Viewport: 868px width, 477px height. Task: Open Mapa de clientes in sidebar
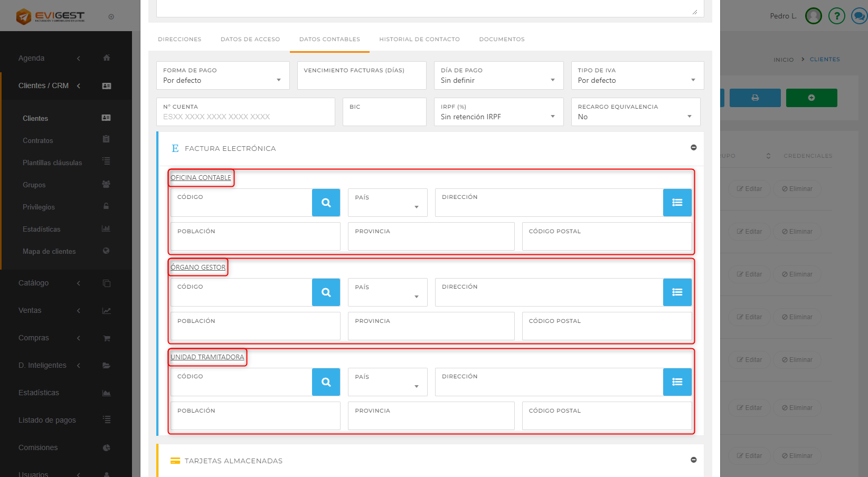tap(49, 252)
